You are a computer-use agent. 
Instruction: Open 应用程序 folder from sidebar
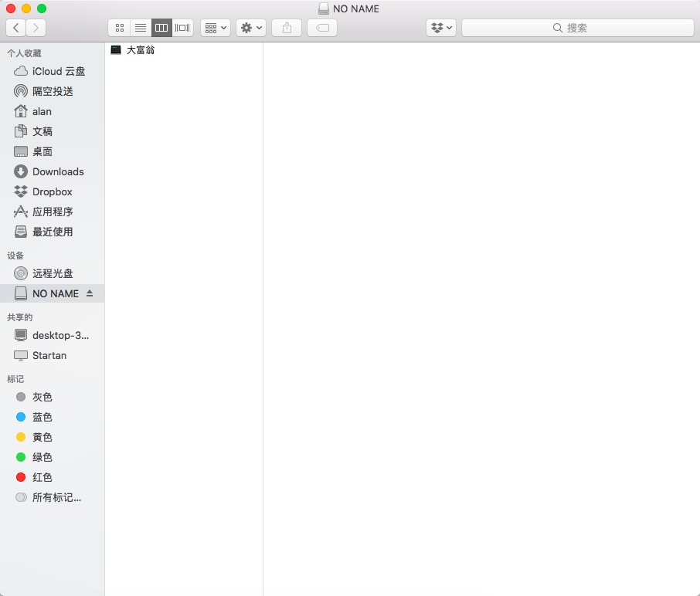point(53,212)
